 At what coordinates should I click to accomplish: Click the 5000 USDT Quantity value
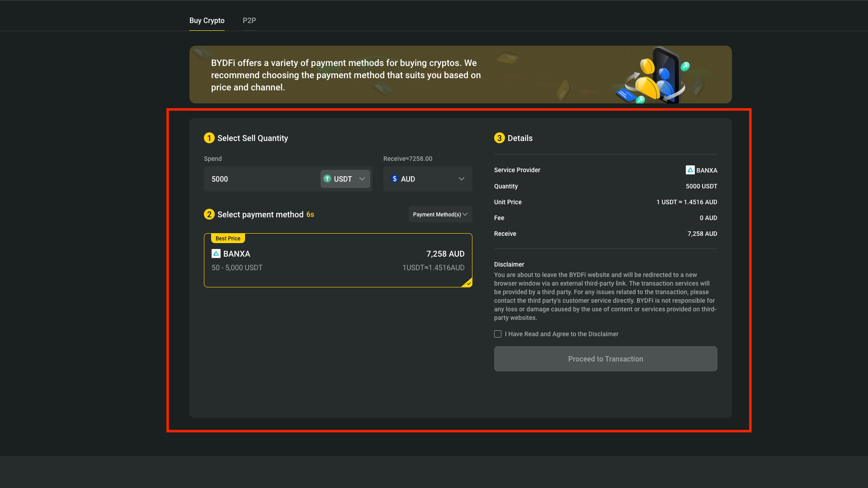(702, 186)
